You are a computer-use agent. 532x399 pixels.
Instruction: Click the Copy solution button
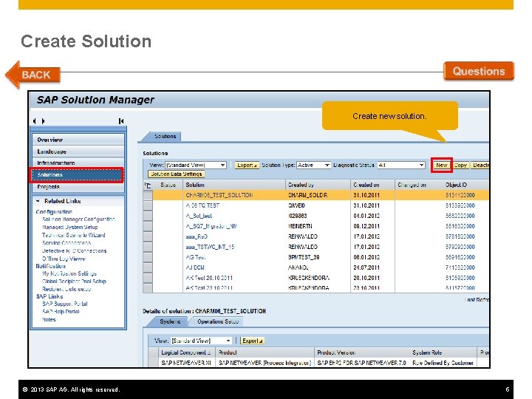[460, 166]
